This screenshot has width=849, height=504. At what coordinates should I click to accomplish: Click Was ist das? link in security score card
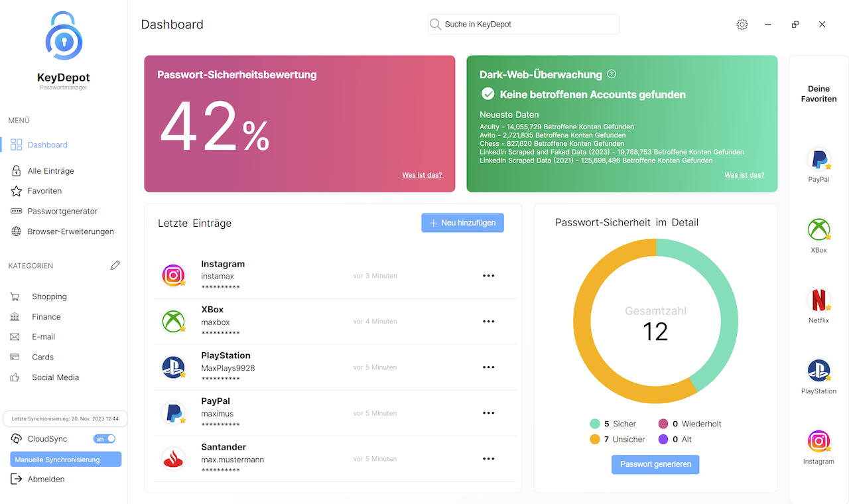pyautogui.click(x=422, y=175)
